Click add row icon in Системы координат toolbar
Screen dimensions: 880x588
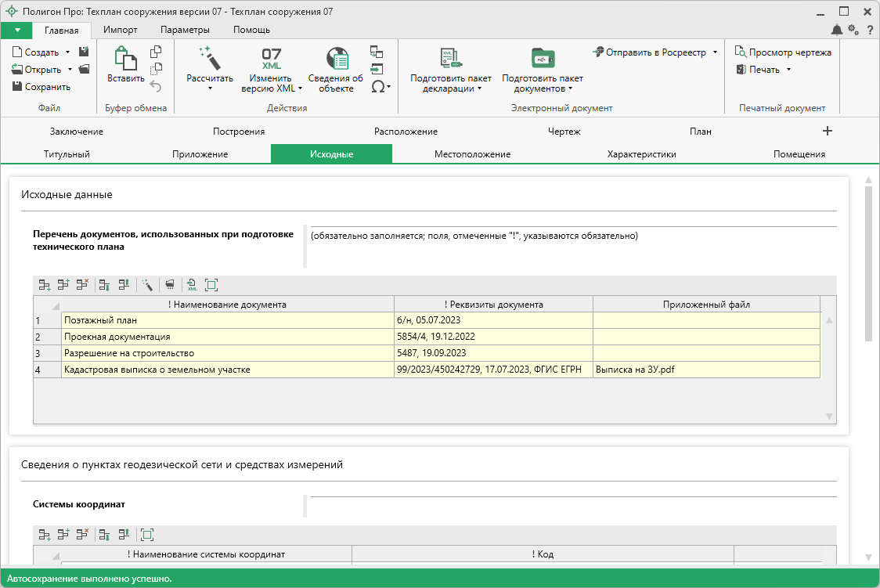[45, 535]
